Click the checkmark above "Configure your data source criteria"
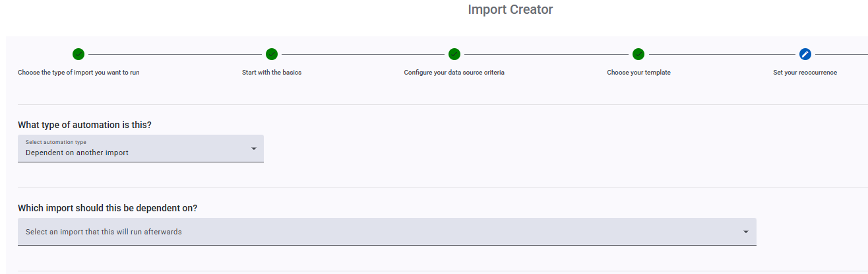Image resolution: width=868 pixels, height=274 pixels. (x=454, y=54)
